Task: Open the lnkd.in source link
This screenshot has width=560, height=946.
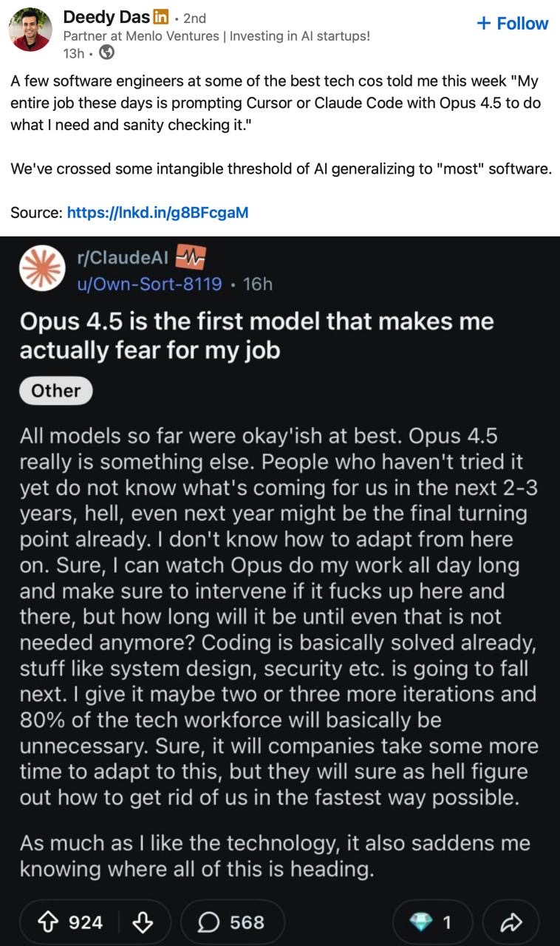Action: 157,213
